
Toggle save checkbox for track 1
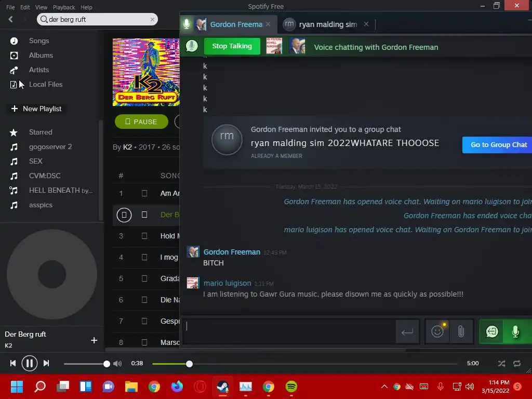144,193
